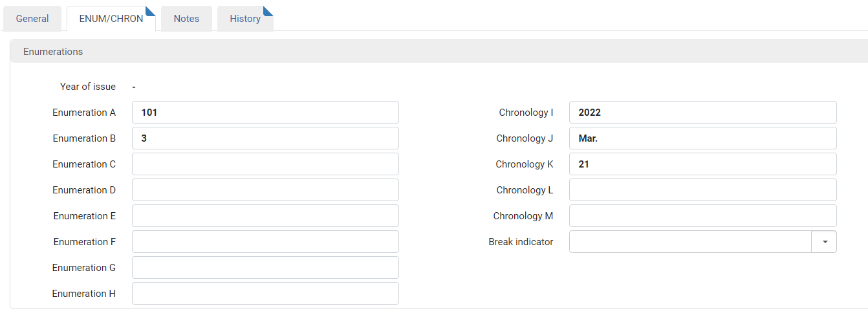
Task: Open the General tab
Action: [32, 19]
